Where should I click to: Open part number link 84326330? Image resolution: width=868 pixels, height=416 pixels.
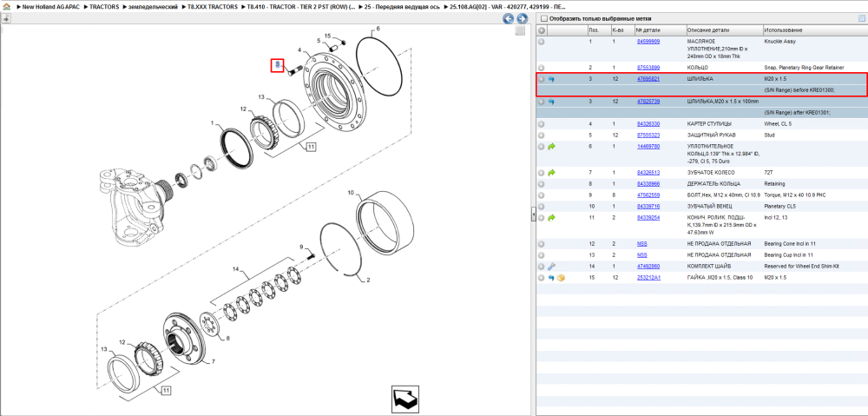pyautogui.click(x=648, y=124)
